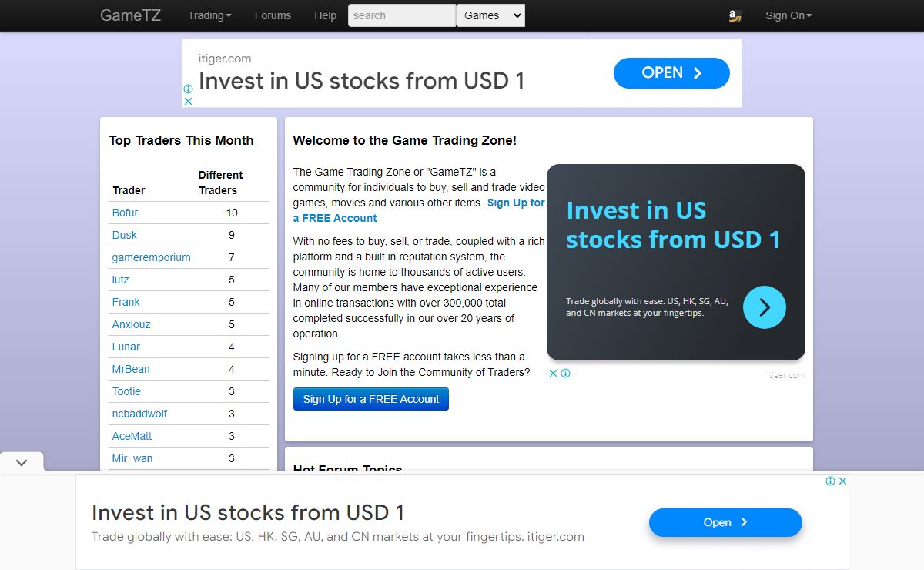Click the GameTZ brand logo

tap(130, 15)
